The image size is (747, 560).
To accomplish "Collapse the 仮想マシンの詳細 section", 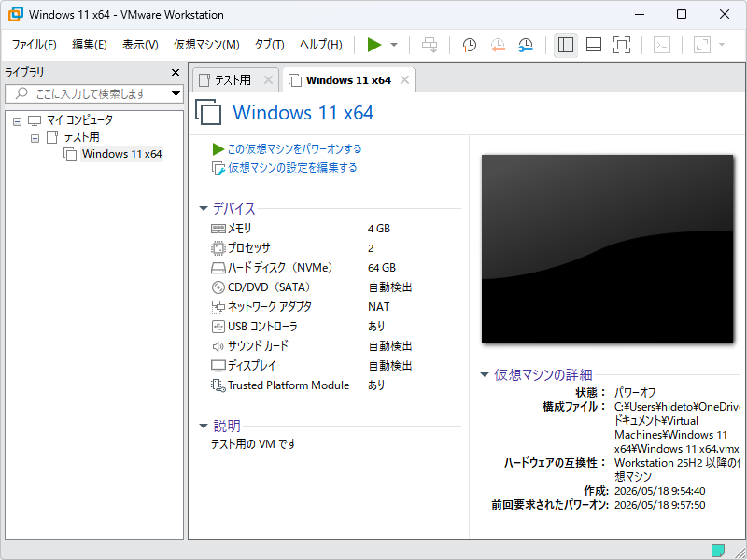I will 485,375.
